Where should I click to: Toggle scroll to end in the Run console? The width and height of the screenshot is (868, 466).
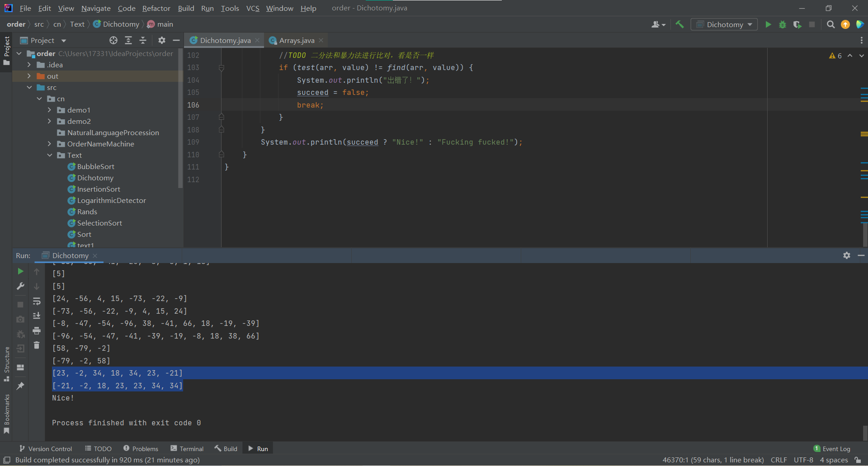coord(37,316)
